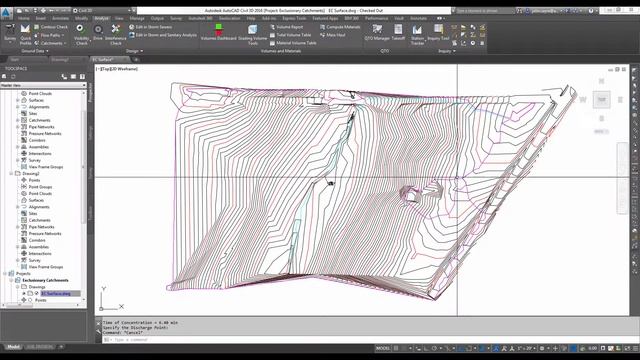Select Point Groups under Drawing2
The width and height of the screenshot is (640, 360).
tap(40, 187)
